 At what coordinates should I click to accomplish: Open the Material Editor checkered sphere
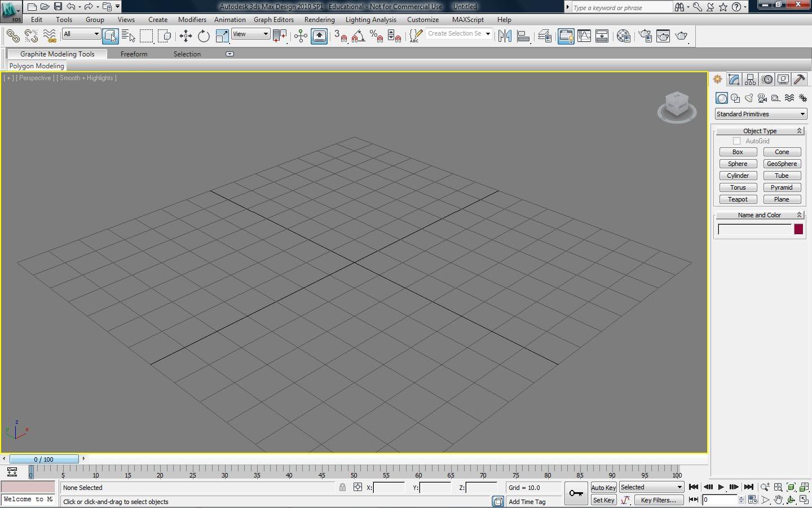(x=624, y=36)
